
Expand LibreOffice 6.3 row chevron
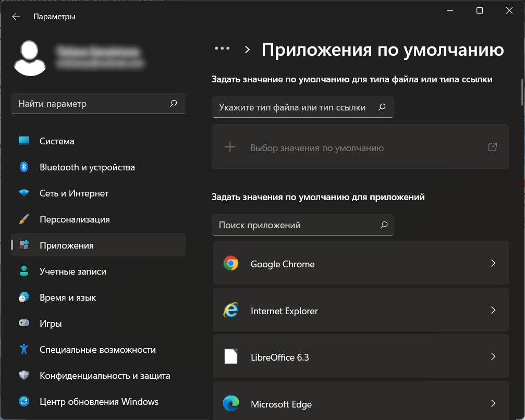(x=493, y=356)
